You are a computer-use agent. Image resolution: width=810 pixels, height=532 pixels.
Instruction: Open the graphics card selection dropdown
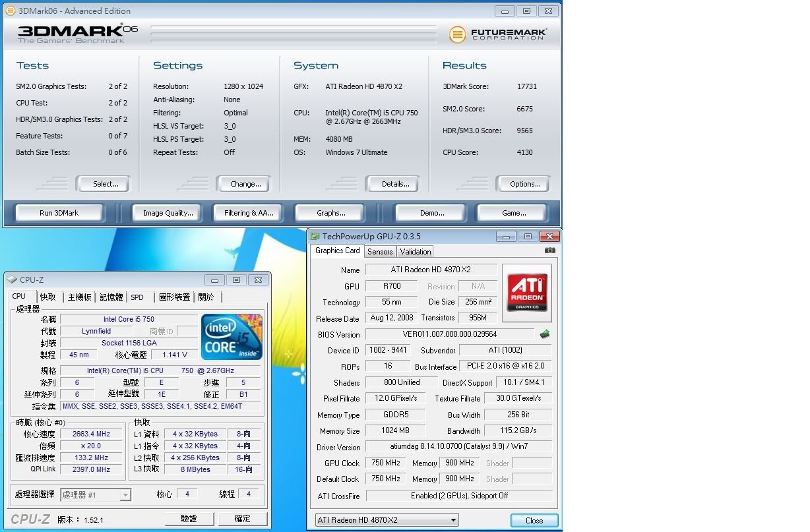coord(387,520)
